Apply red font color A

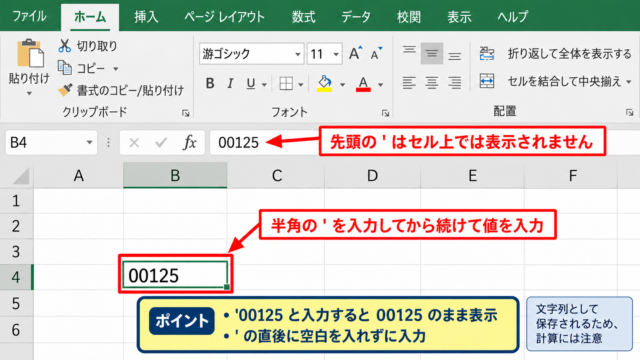[x=363, y=84]
